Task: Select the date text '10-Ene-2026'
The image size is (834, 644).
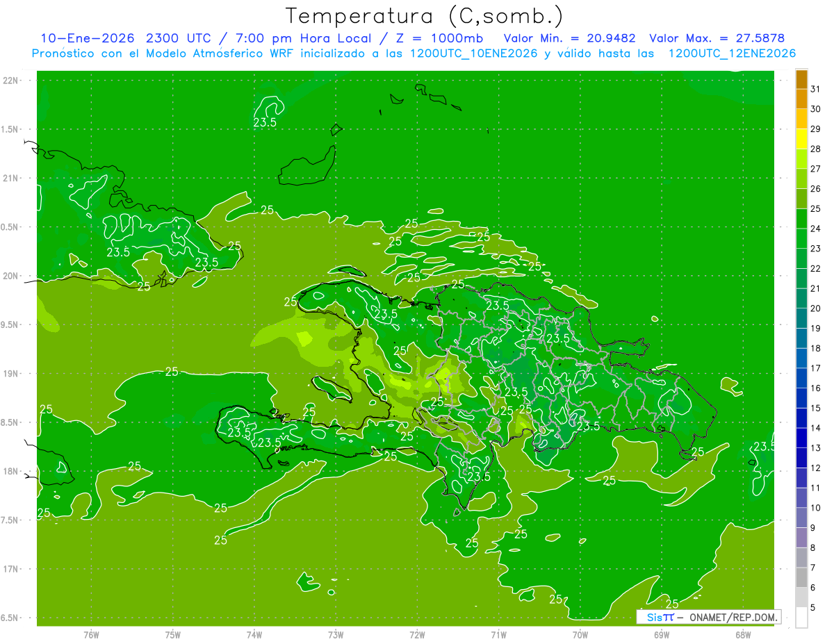Action: pyautogui.click(x=88, y=38)
